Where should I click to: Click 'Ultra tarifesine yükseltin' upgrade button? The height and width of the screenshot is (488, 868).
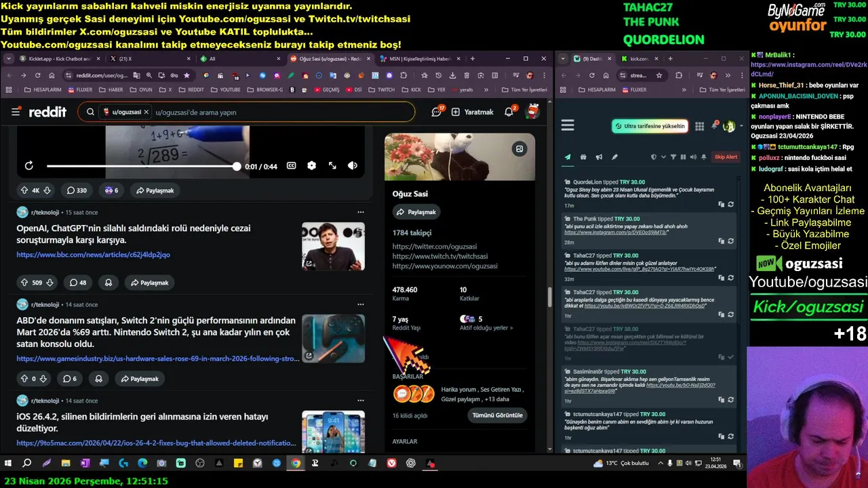pyautogui.click(x=650, y=126)
